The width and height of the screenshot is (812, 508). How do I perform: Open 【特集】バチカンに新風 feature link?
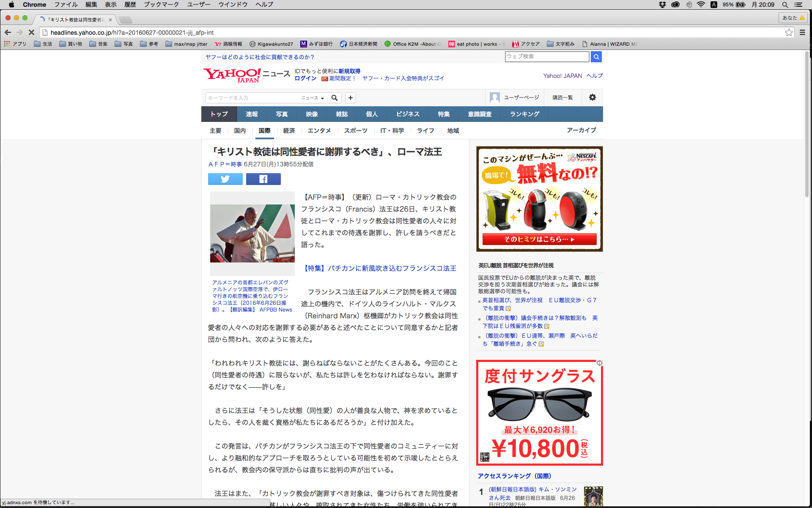380,268
